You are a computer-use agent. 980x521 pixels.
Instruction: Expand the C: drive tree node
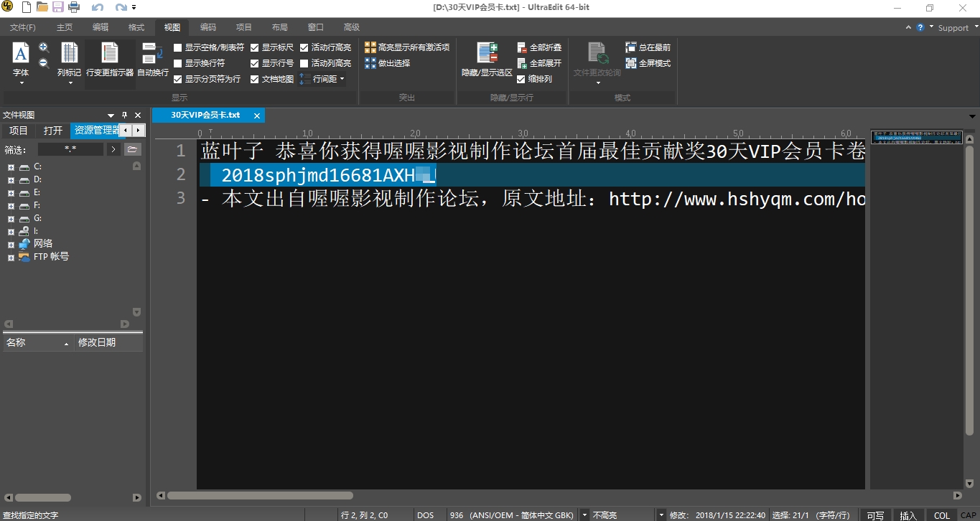[x=11, y=167]
